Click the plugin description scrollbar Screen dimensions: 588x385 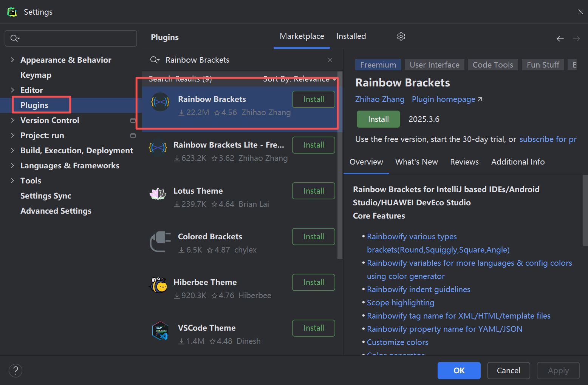coord(585,210)
